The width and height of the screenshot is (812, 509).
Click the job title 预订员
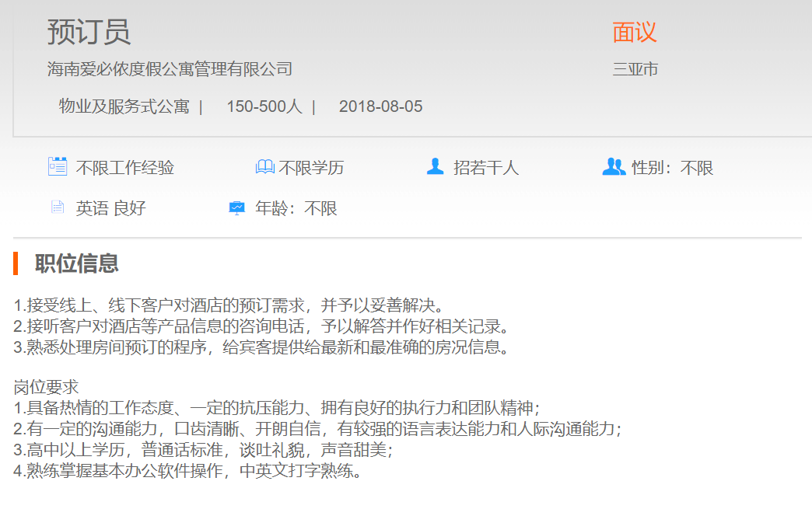pyautogui.click(x=89, y=32)
